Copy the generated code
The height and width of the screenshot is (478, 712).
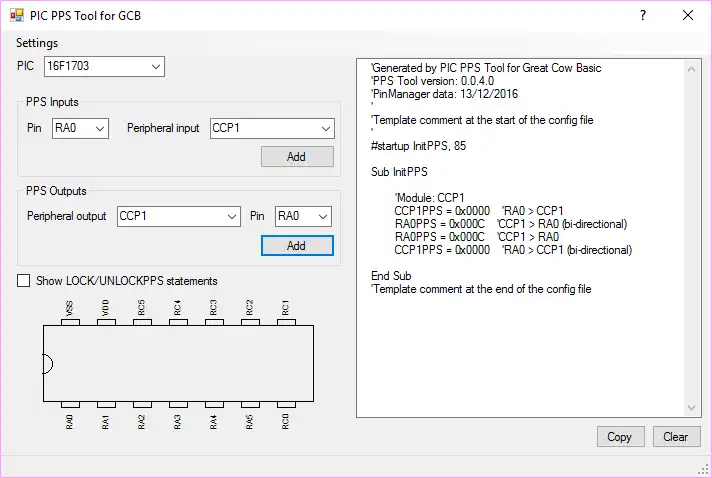click(x=621, y=437)
